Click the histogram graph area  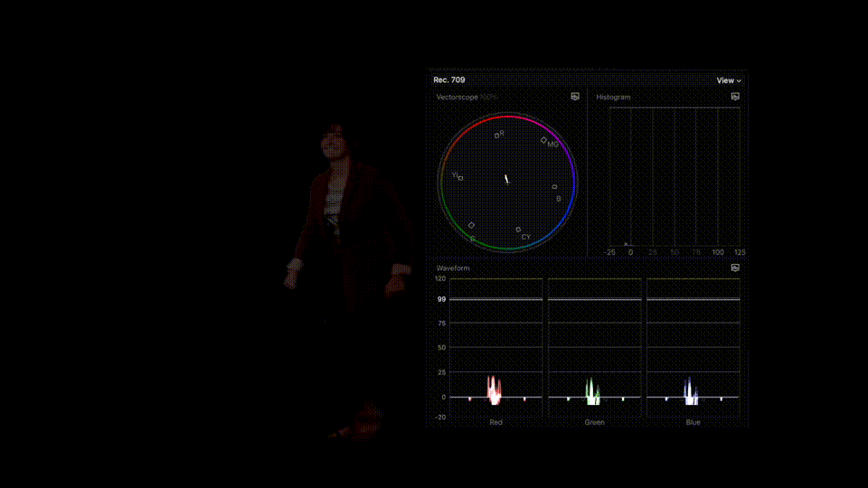[x=674, y=176]
